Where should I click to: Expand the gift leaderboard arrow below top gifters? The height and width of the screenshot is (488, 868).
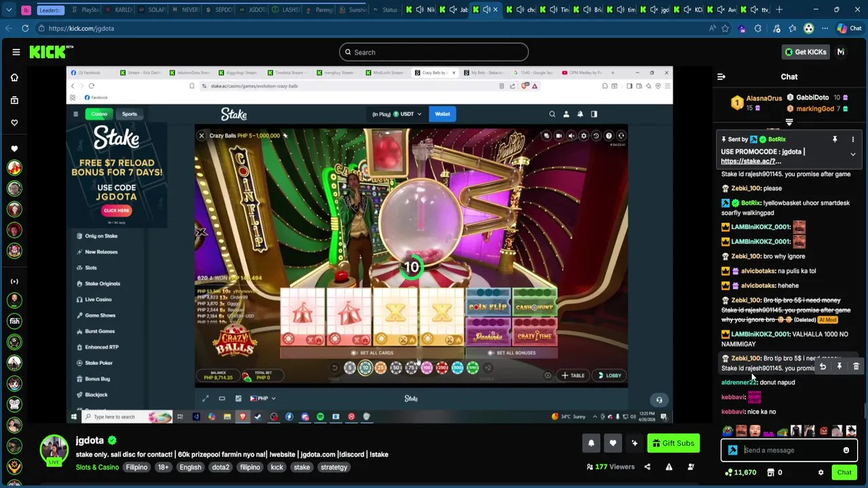[x=789, y=123]
